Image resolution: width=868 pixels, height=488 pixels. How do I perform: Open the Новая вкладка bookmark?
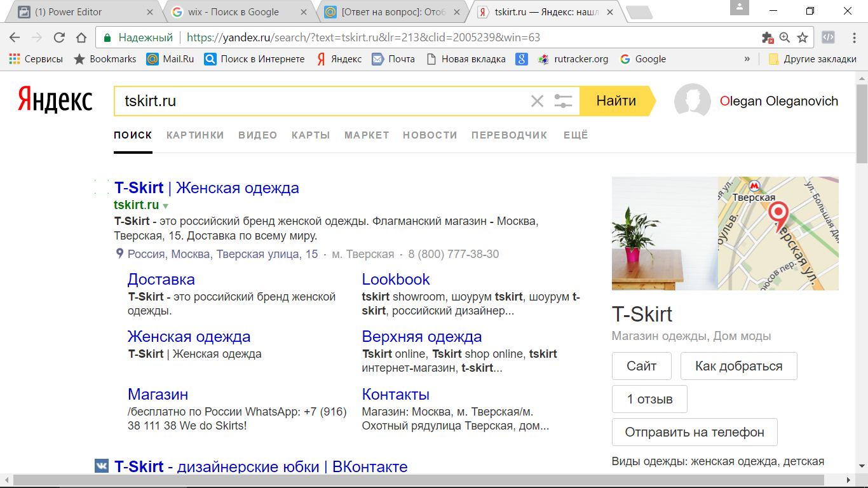tap(466, 59)
